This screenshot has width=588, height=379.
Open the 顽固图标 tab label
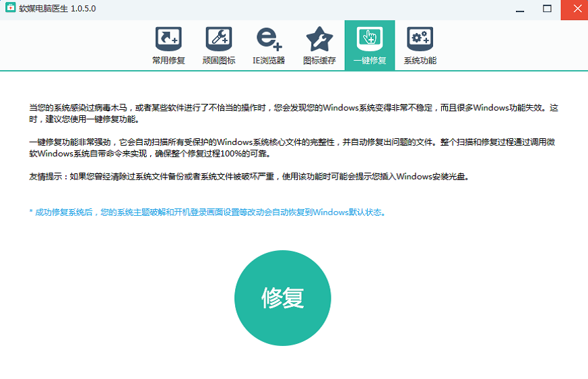tap(218, 61)
